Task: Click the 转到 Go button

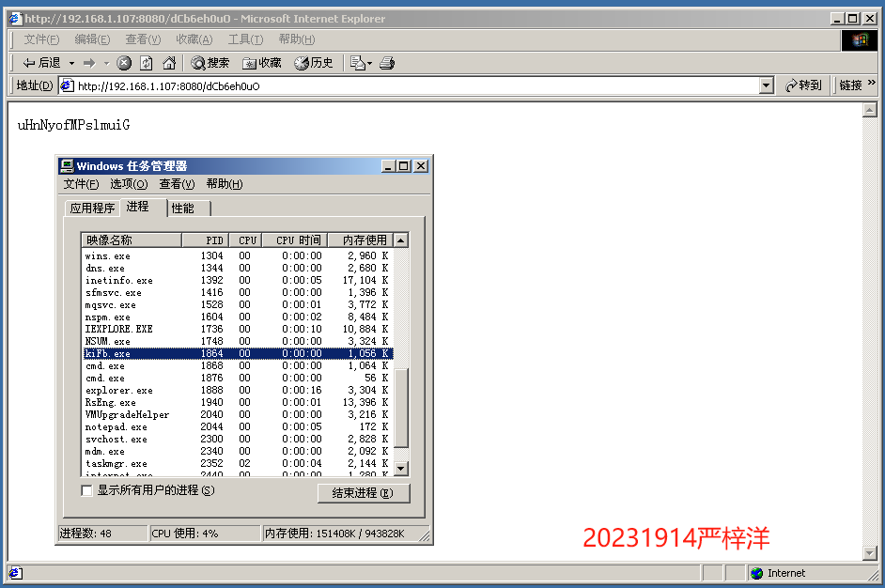Action: [803, 85]
